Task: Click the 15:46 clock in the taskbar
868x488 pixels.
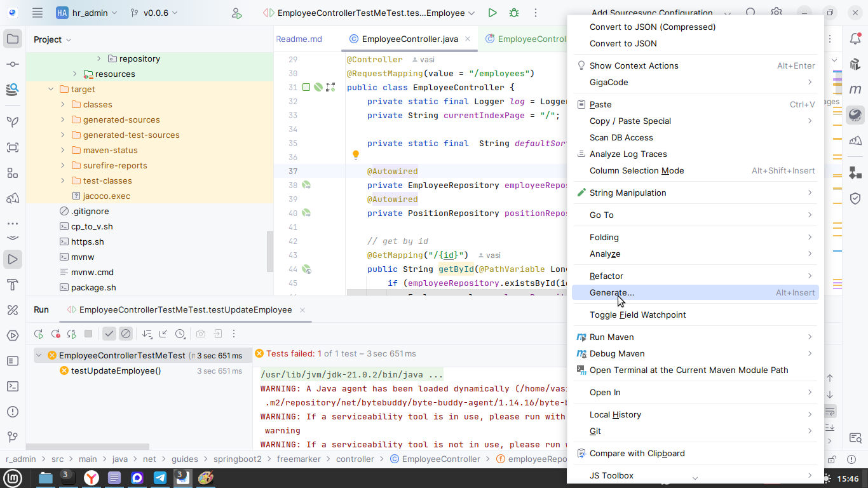Action: pos(848,478)
